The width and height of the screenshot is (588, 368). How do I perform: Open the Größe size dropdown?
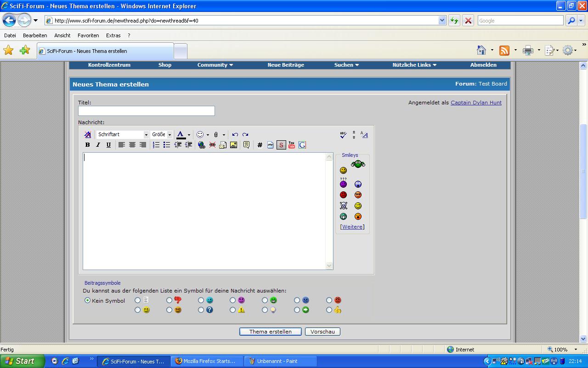click(x=170, y=135)
